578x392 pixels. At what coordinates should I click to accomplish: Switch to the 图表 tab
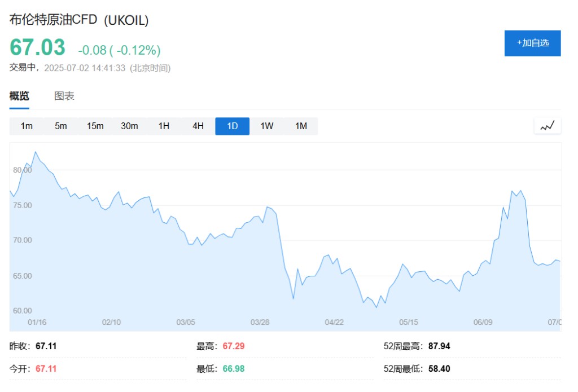(x=64, y=96)
